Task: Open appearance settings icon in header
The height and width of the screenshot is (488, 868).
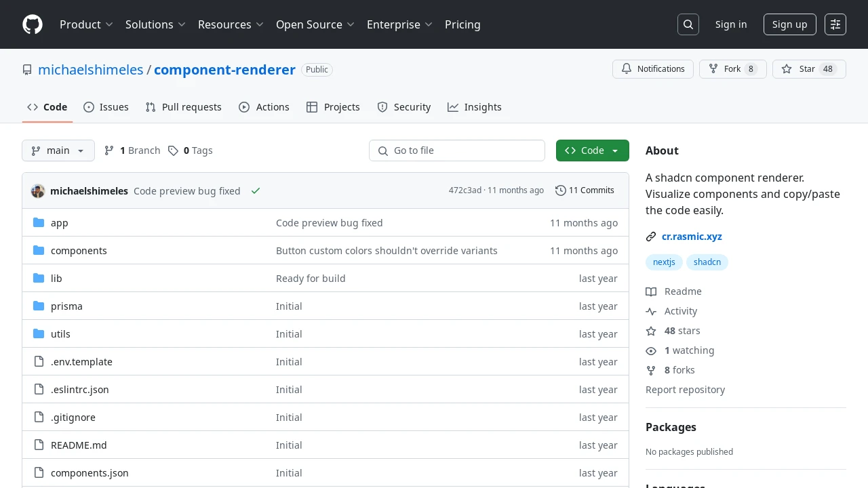Action: tap(835, 24)
